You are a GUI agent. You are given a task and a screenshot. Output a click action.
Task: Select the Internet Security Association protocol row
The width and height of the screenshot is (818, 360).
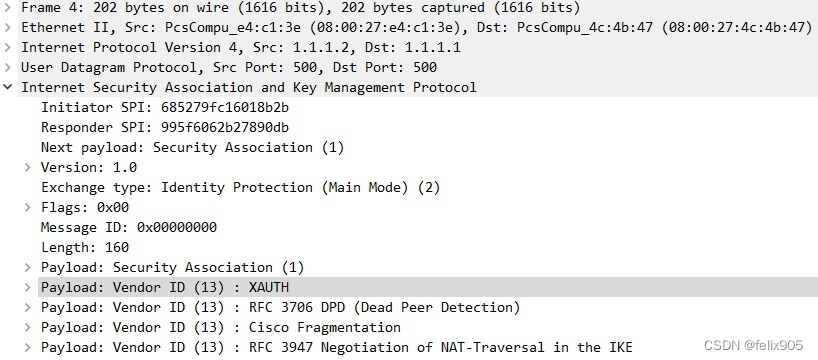(x=409, y=87)
